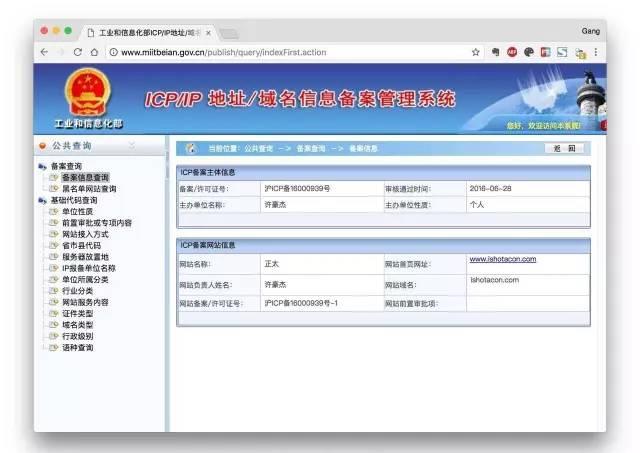Collapse the 备案查询 tree node
The width and height of the screenshot is (640, 453).
[42, 166]
